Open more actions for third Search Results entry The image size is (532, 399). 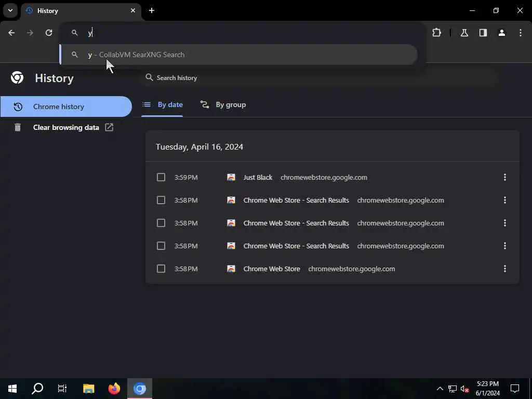(505, 246)
